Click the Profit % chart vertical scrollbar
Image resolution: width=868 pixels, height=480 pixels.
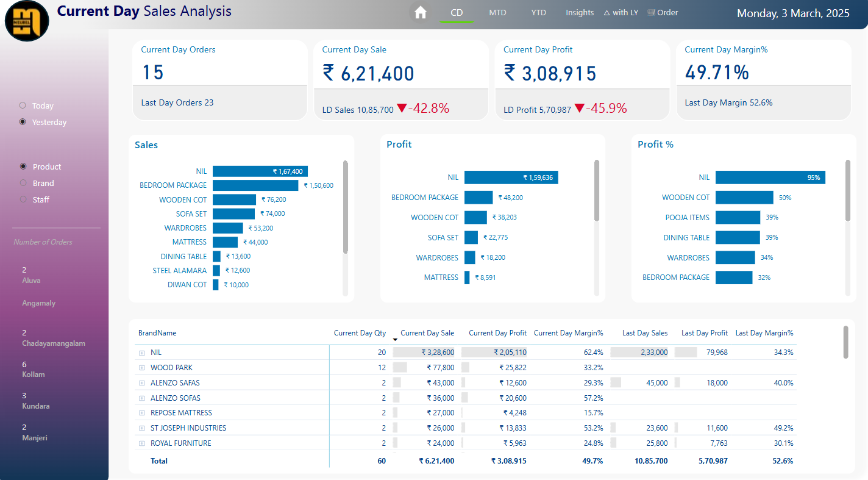click(x=848, y=190)
